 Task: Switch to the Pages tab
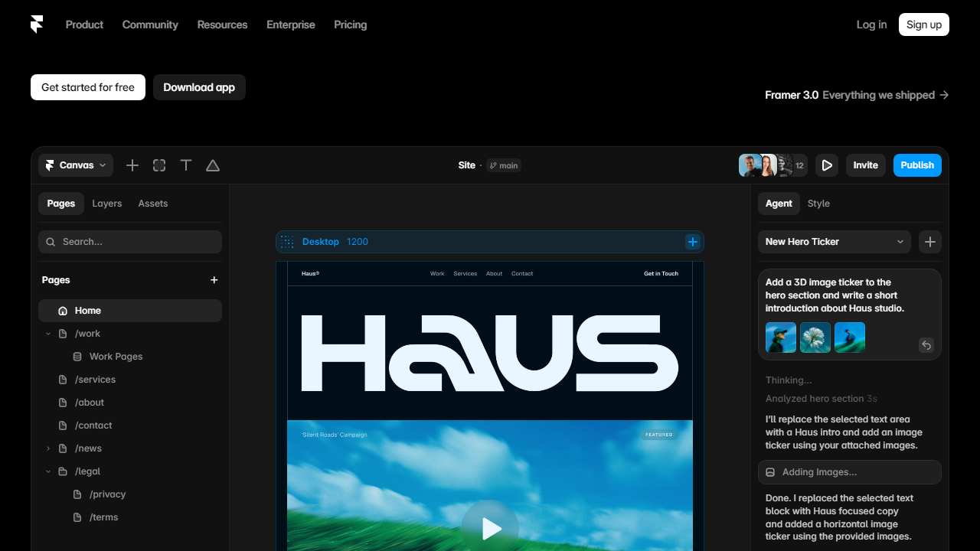pyautogui.click(x=61, y=204)
